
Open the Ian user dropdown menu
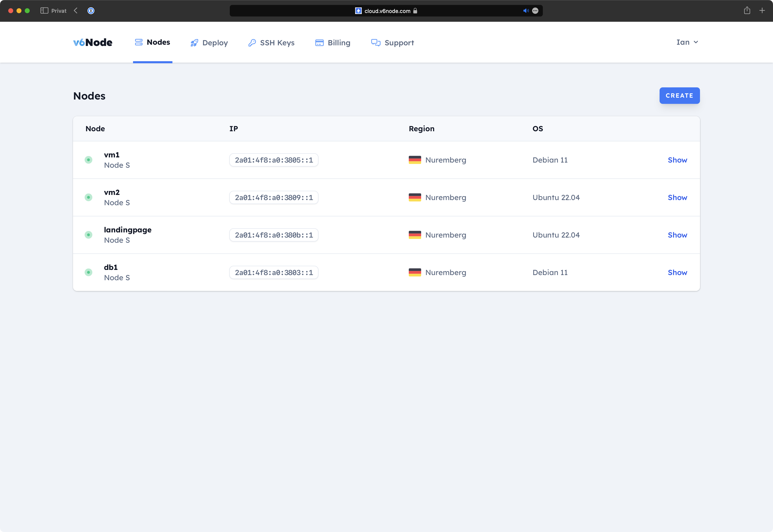[687, 42]
